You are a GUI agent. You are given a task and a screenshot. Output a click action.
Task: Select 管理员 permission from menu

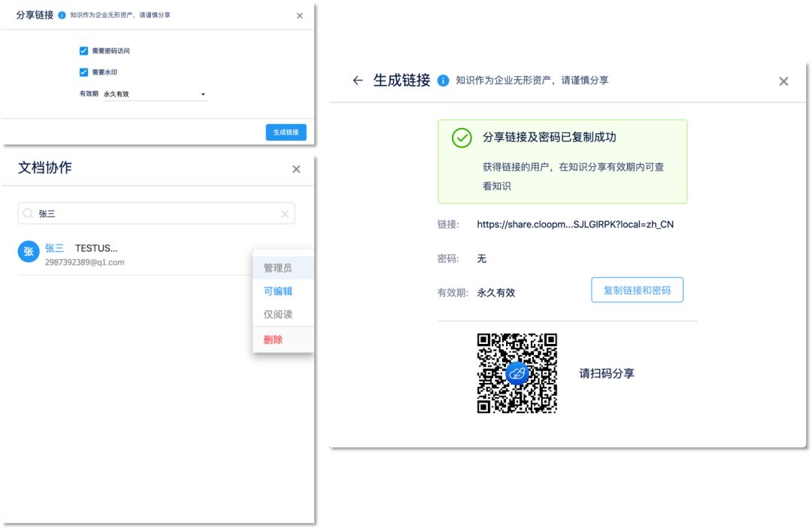click(277, 268)
